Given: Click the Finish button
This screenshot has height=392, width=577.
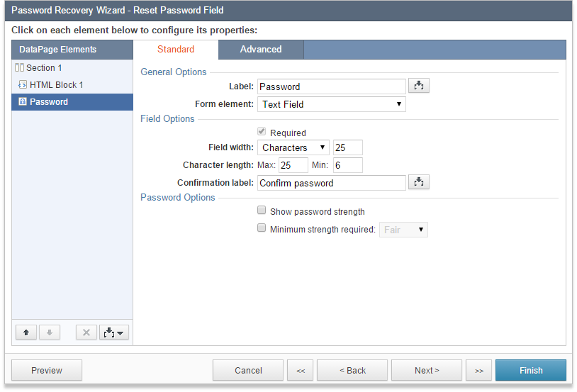Looking at the screenshot, I should coord(531,370).
